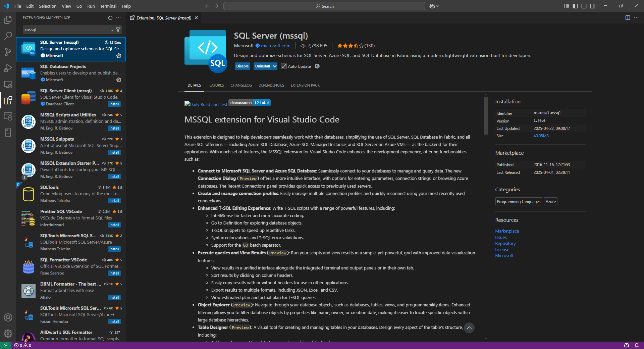This screenshot has height=349, width=644.
Task: Open Copilot chat icon in title bar
Action: (432, 6)
